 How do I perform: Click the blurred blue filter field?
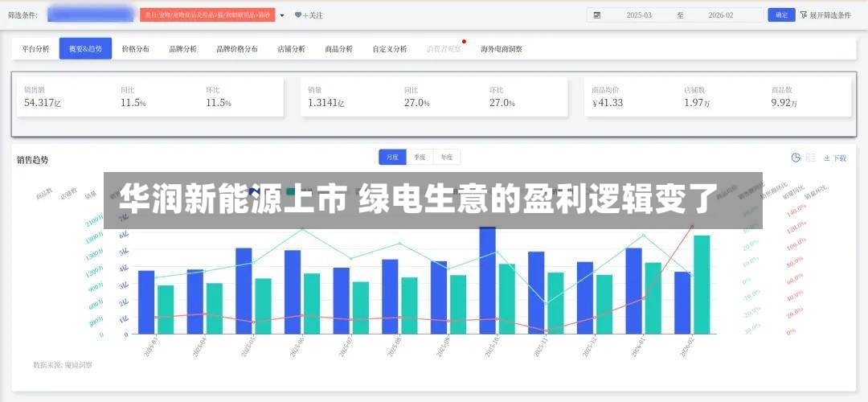coord(90,15)
